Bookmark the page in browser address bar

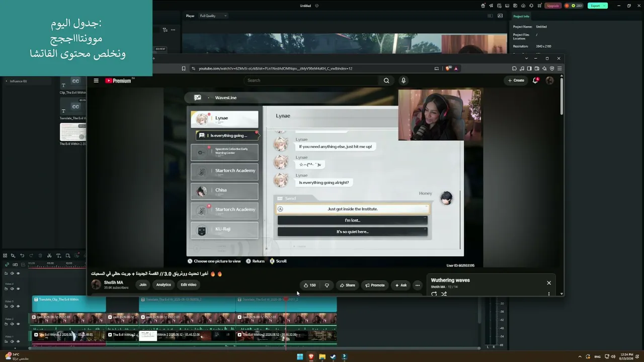pyautogui.click(x=184, y=68)
